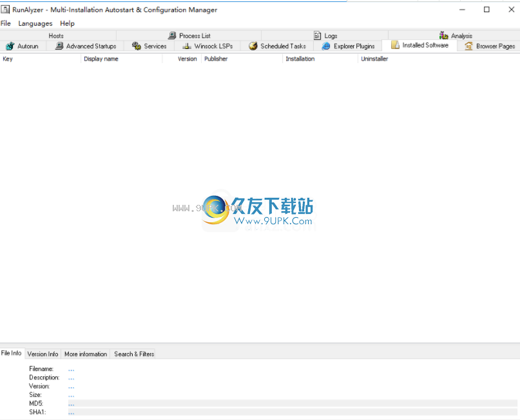Open the Services tab
Image resolution: width=520 pixels, height=420 pixels.
pyautogui.click(x=149, y=46)
